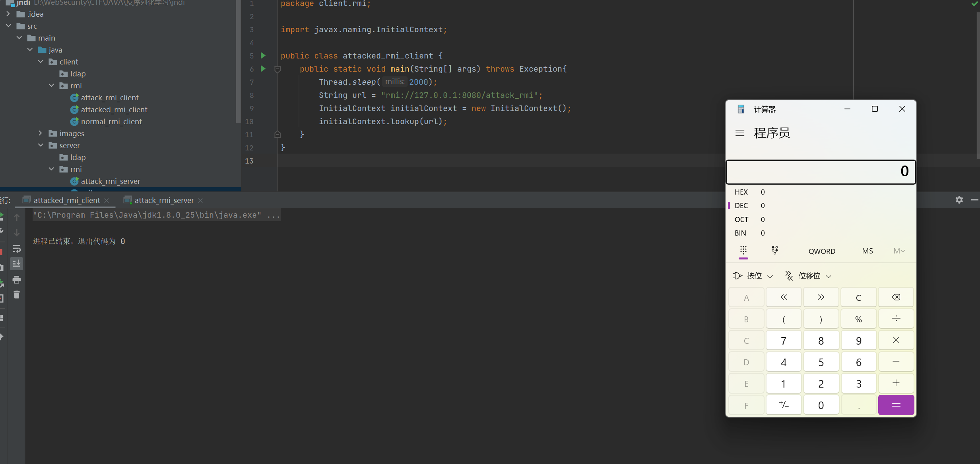Screen dimensions: 980x464
Task: Click the left shift button in calculator
Action: (x=783, y=297)
